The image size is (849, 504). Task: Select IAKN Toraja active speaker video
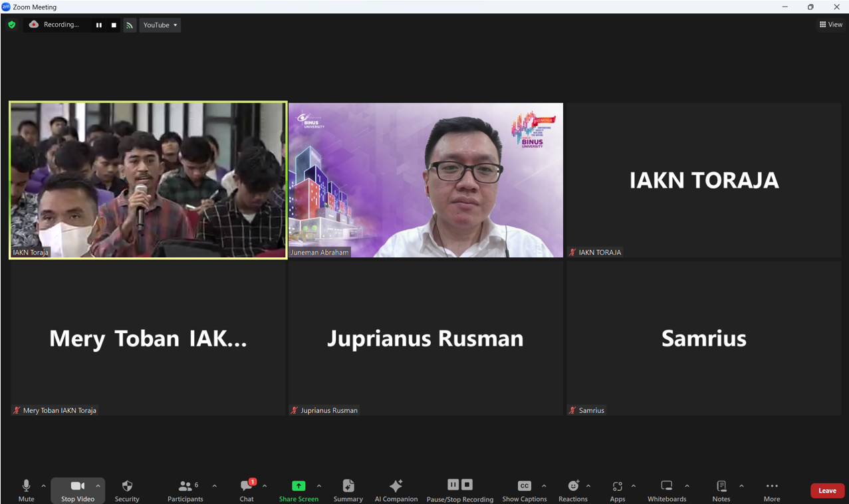pyautogui.click(x=148, y=180)
